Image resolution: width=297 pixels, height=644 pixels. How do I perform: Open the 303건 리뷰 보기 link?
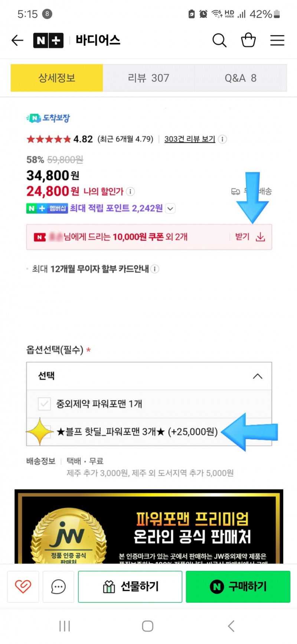click(x=190, y=139)
